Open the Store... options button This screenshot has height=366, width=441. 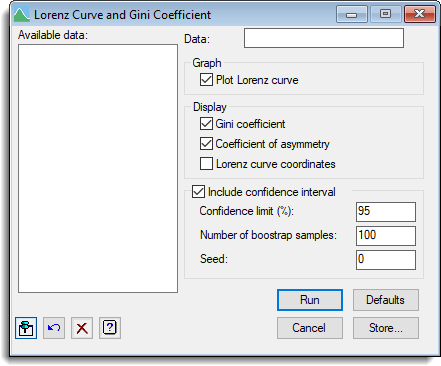(386, 328)
